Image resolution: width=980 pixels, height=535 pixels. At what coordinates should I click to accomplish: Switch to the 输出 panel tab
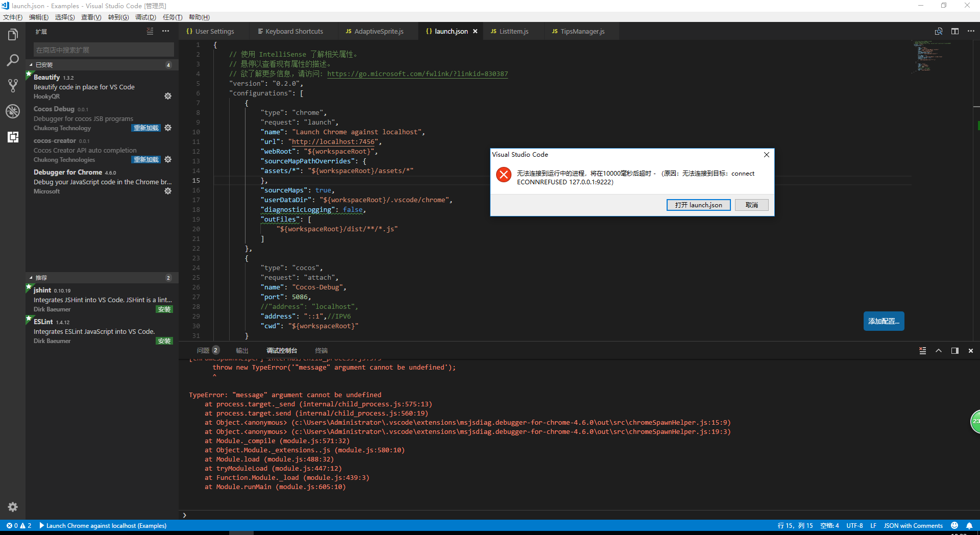point(242,351)
